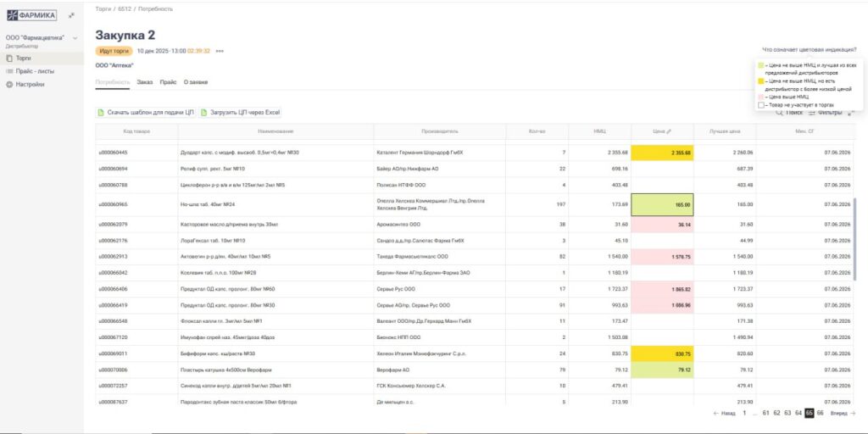Click the Поиск magnifier icon
Image resolution: width=868 pixels, height=434 pixels.
tap(779, 113)
